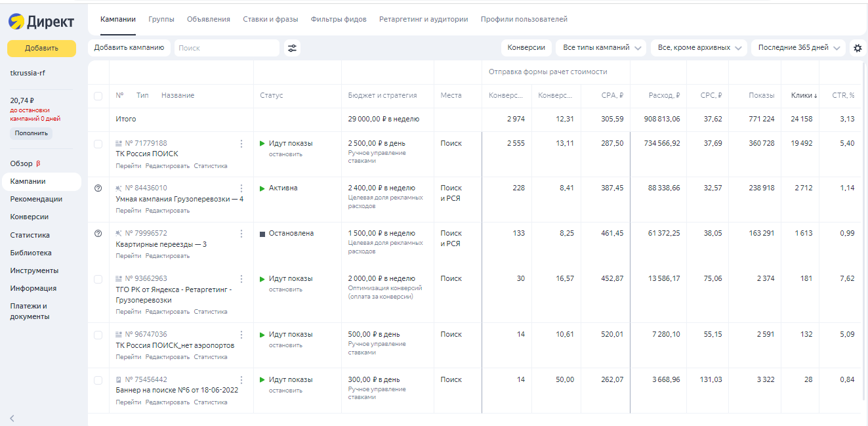Click green play icon for Умная кампания Грузоперевозки

[262, 188]
